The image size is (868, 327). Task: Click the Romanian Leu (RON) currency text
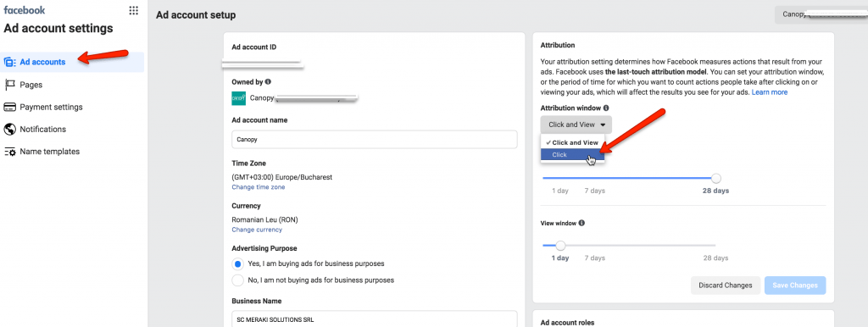click(x=264, y=219)
